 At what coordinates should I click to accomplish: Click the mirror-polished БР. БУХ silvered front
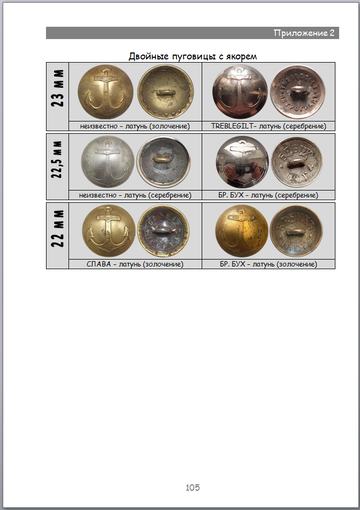coord(242,162)
